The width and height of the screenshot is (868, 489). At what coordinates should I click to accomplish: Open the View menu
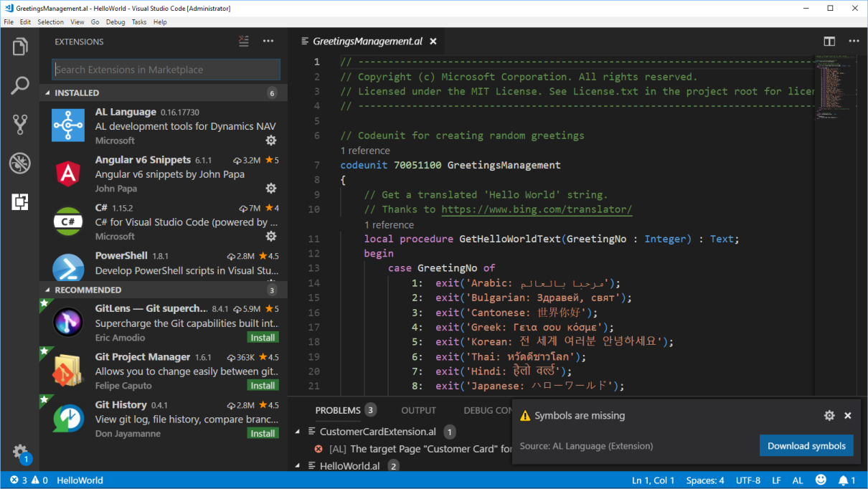pyautogui.click(x=77, y=22)
